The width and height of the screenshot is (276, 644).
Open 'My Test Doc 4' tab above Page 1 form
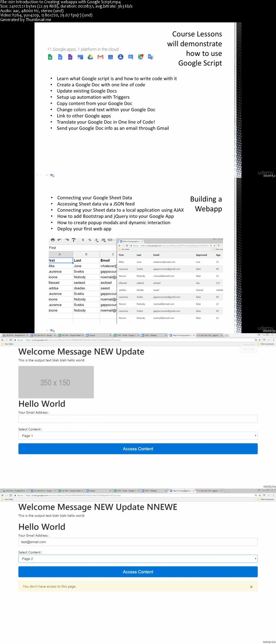pyautogui.click(x=43, y=335)
